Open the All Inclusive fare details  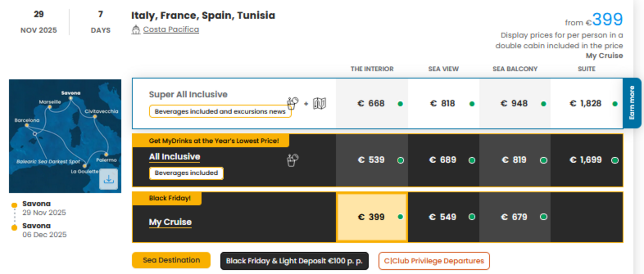(174, 157)
